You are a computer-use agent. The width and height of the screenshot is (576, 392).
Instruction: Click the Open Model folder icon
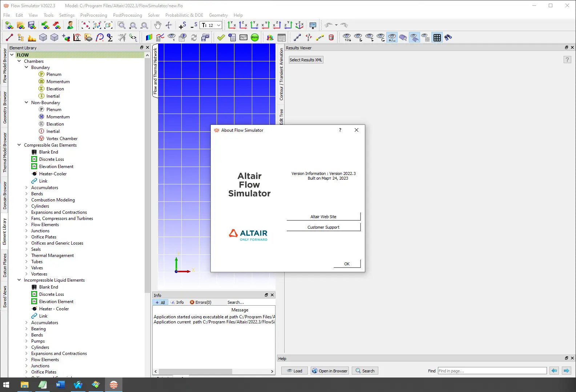coord(21,25)
